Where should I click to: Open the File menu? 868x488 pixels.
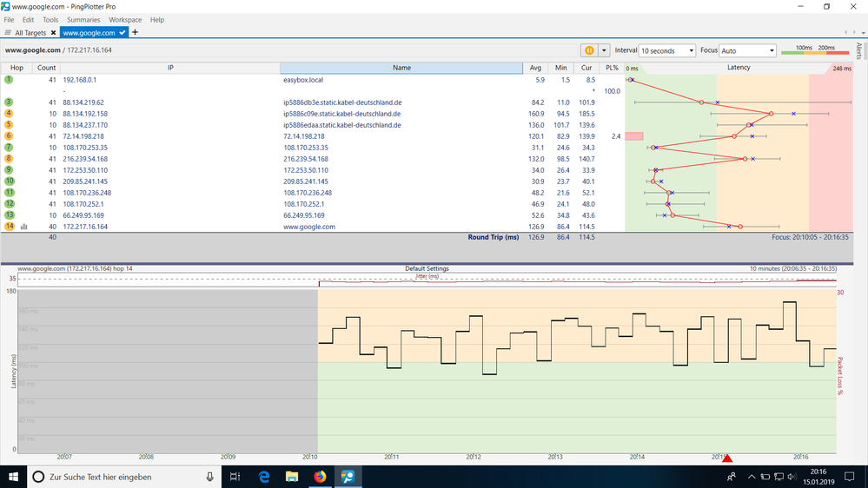pyautogui.click(x=9, y=19)
